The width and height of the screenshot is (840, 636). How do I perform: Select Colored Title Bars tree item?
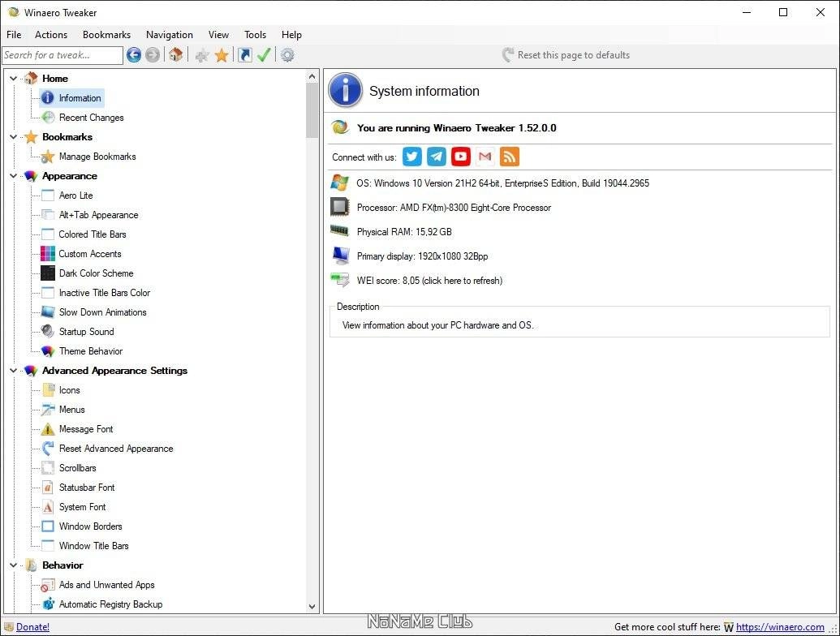[93, 234]
